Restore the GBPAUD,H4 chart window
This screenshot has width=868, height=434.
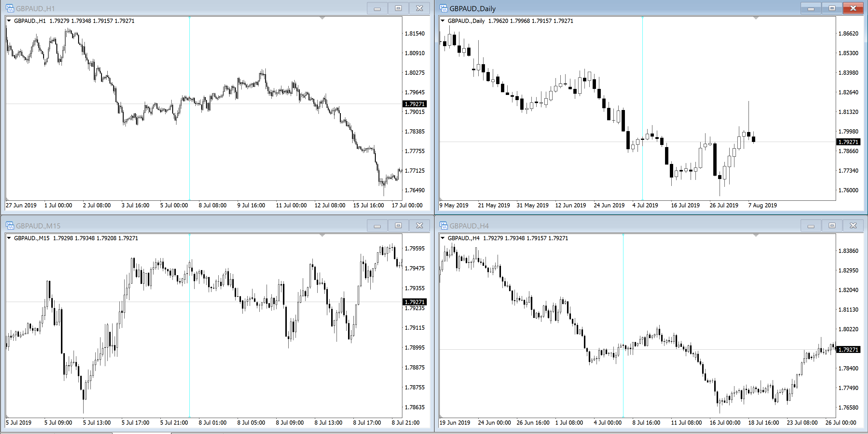click(x=832, y=225)
